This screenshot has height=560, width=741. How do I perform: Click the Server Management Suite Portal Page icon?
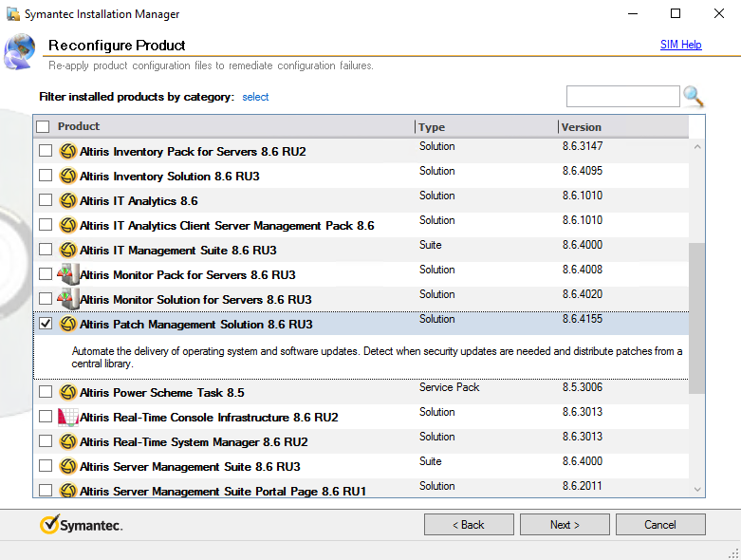pyautogui.click(x=68, y=490)
